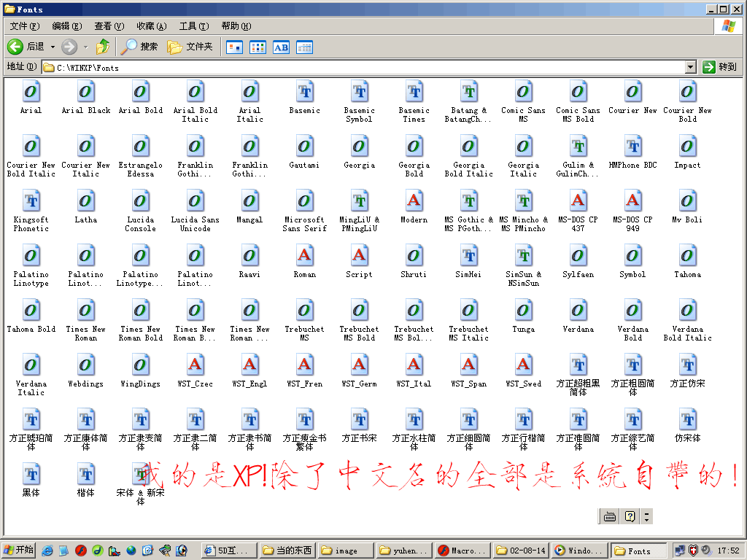Click the Fonts taskbar button
The image size is (747, 560).
[x=638, y=551]
